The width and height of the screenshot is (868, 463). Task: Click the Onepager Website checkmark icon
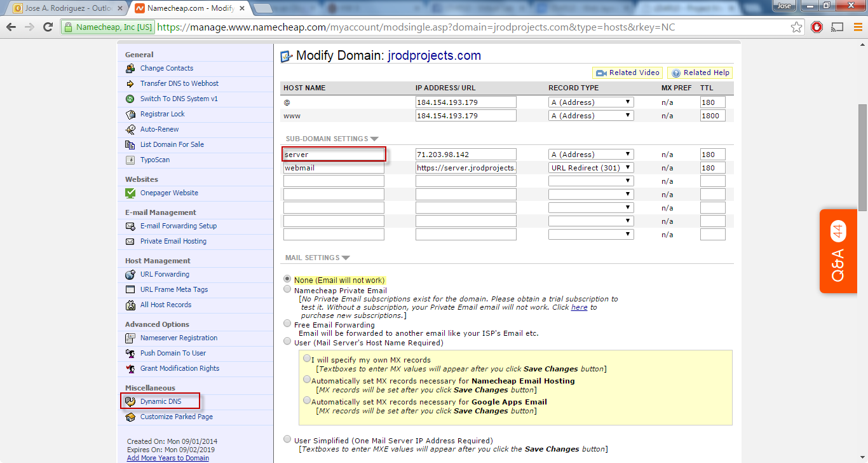130,193
